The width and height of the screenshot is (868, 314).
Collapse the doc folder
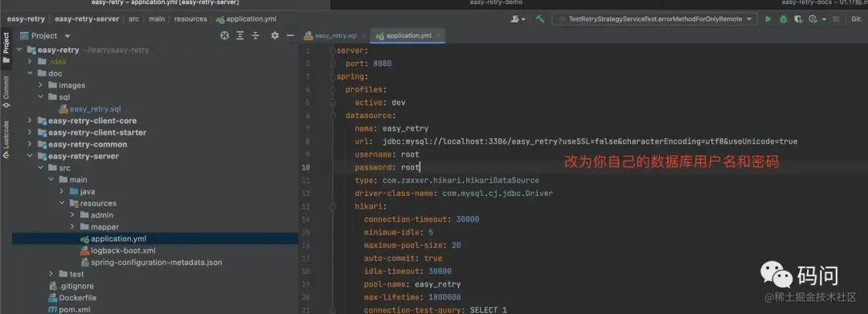point(31,74)
